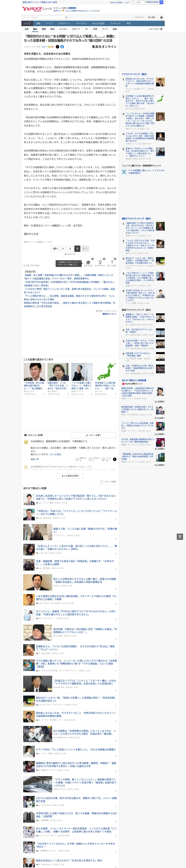Open the 国際 category
The image size is (186, 868).
(44, 29)
